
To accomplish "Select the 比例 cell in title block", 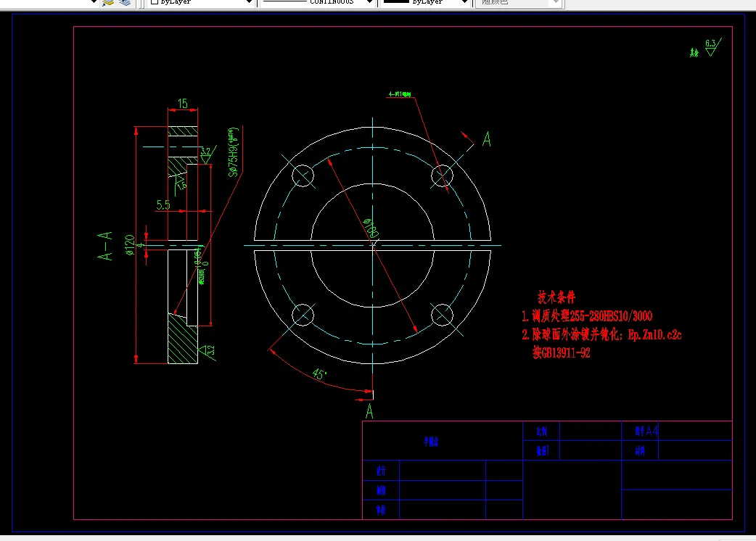I will click(541, 431).
